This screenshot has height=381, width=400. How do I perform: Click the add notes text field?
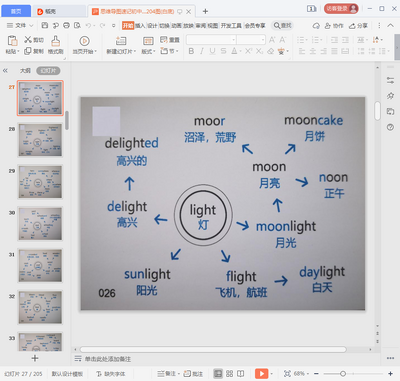108,359
